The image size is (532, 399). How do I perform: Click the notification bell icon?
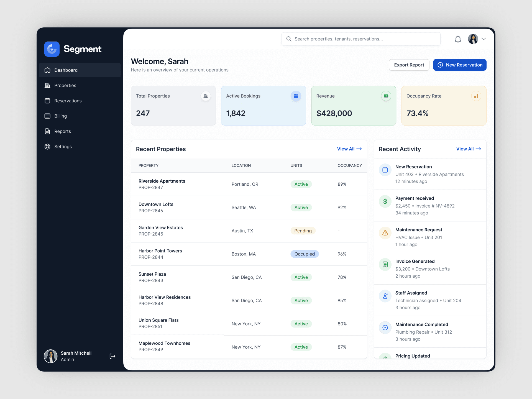click(458, 39)
